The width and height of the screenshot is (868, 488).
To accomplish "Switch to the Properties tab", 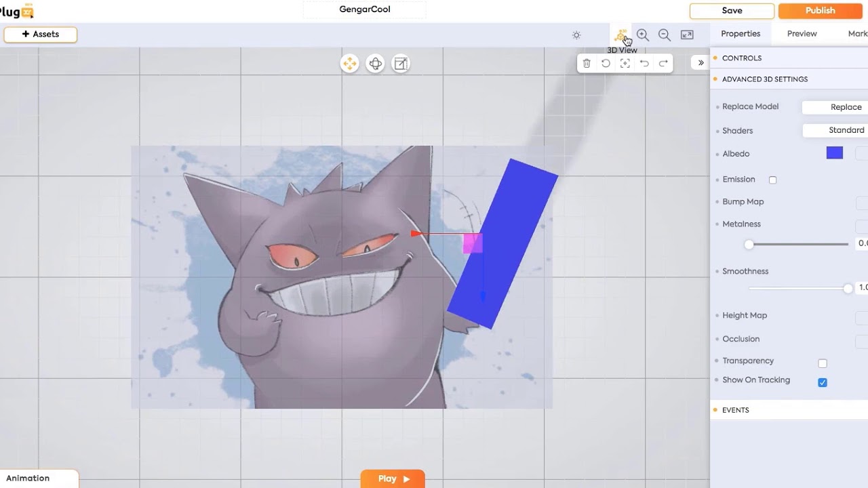I will pos(741,34).
